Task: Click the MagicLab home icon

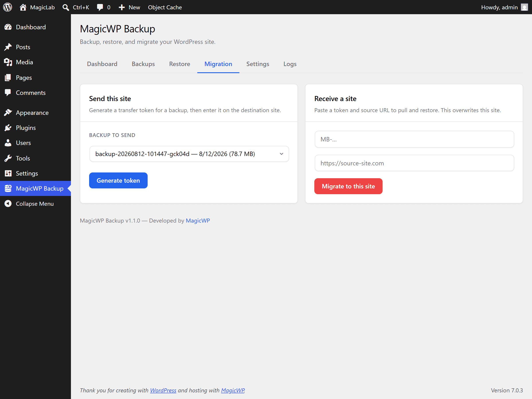Action: [23, 7]
